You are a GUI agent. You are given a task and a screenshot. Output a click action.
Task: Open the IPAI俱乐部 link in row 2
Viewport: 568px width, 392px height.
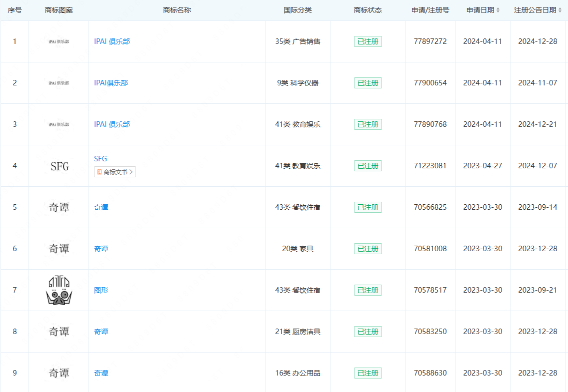[x=111, y=83]
